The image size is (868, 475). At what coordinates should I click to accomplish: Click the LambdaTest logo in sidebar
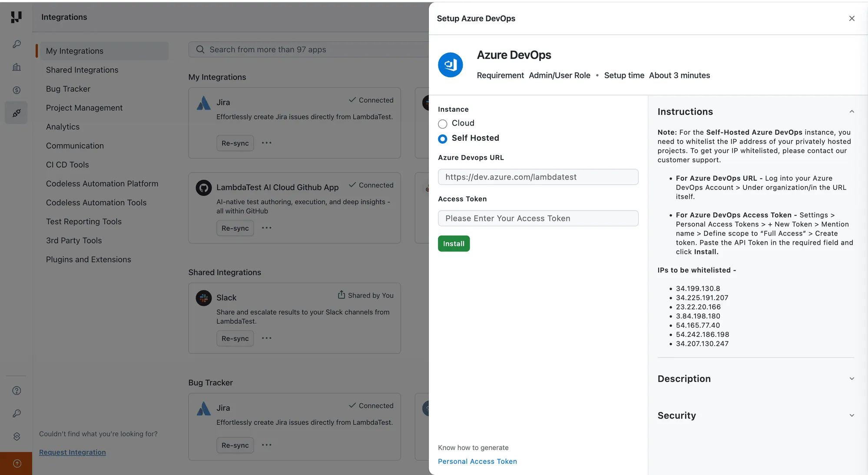(16, 17)
